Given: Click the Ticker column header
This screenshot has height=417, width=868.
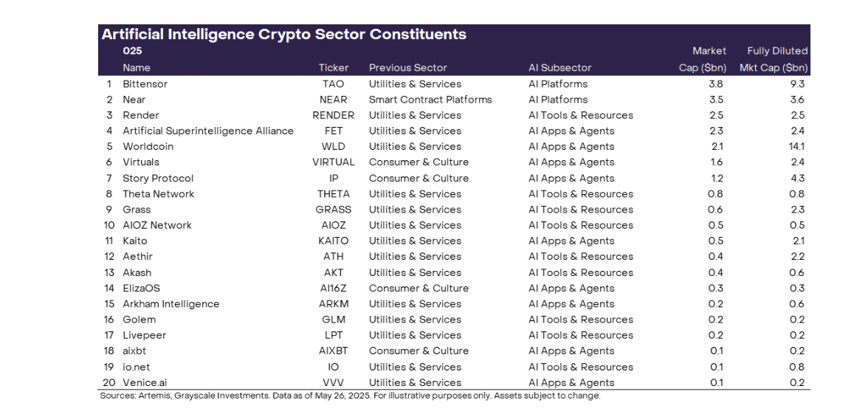Looking at the screenshot, I should 334,68.
